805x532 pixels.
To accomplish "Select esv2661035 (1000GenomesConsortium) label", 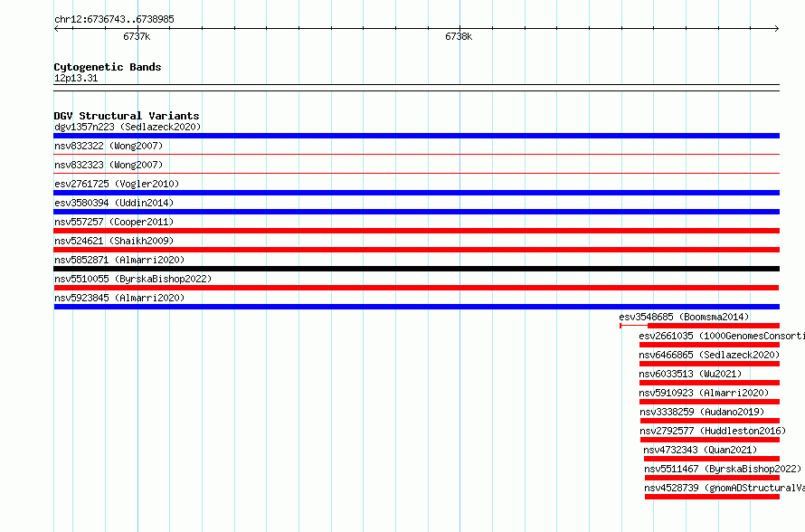I will click(722, 336).
